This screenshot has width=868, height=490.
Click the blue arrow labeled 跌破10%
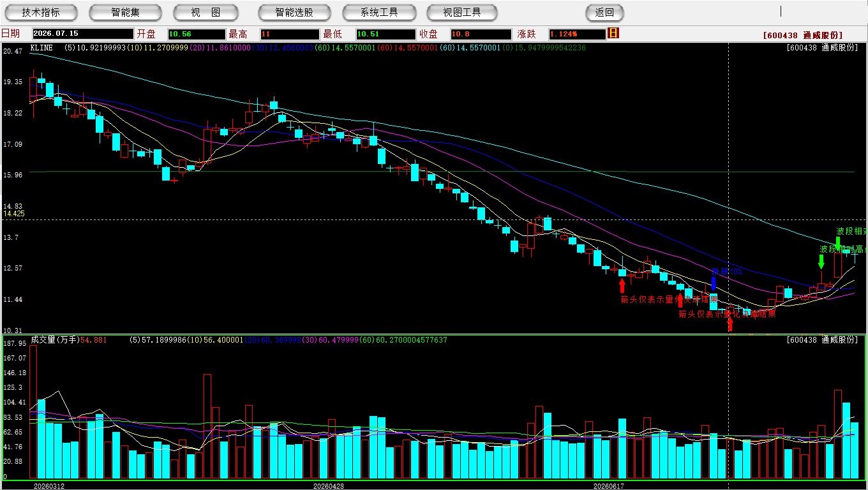(x=714, y=285)
